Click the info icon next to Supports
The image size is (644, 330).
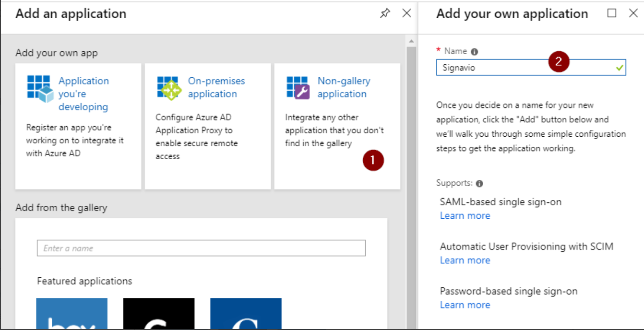pos(479,184)
